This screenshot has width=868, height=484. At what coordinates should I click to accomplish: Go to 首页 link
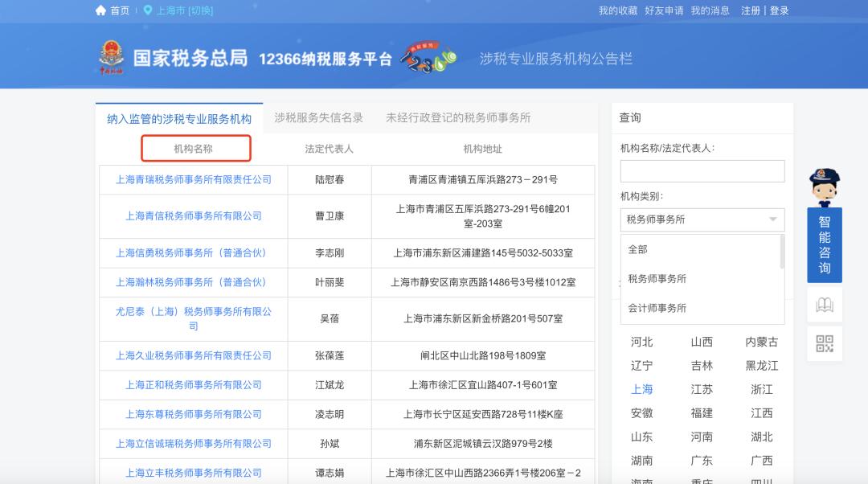[120, 10]
